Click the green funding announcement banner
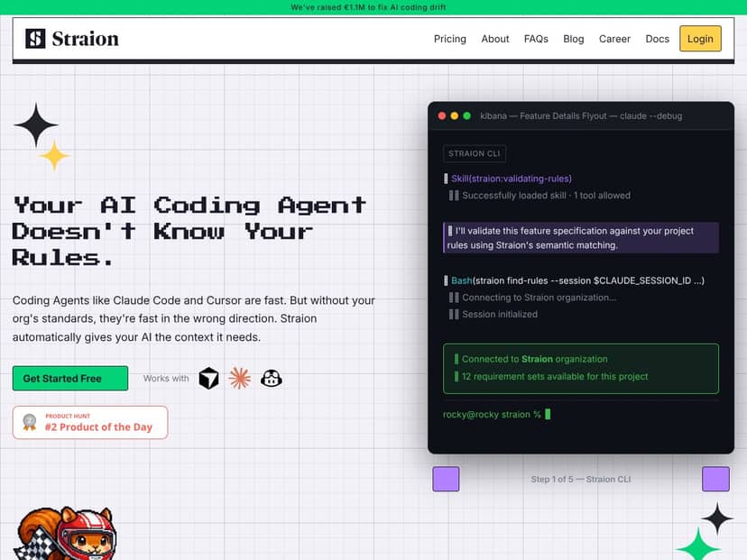The width and height of the screenshot is (747, 560). pyautogui.click(x=373, y=6)
